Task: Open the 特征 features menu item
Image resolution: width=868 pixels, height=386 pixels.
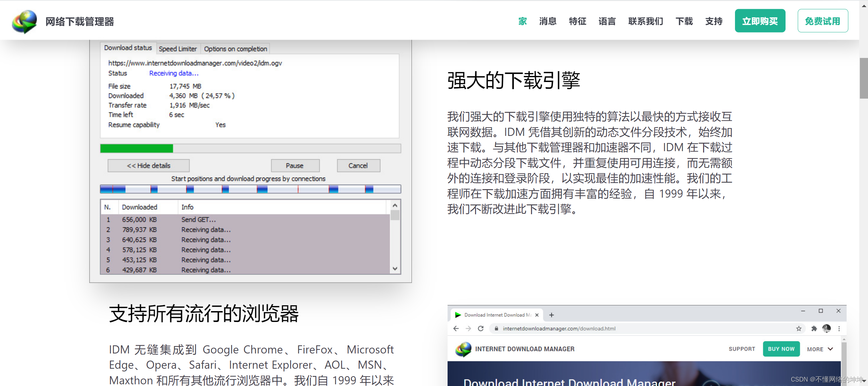Action: (x=578, y=21)
